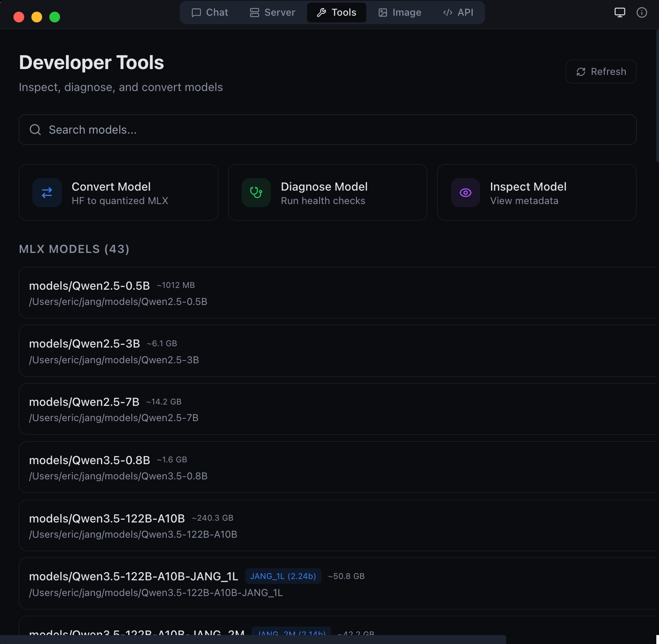Click the monitor icon in the top right
Image resolution: width=659 pixels, height=644 pixels.
(x=620, y=13)
